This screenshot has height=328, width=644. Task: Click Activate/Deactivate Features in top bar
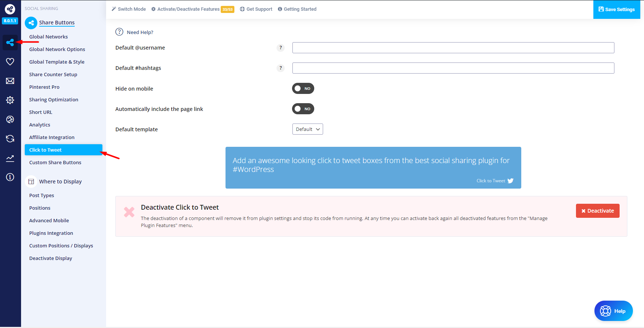click(188, 9)
